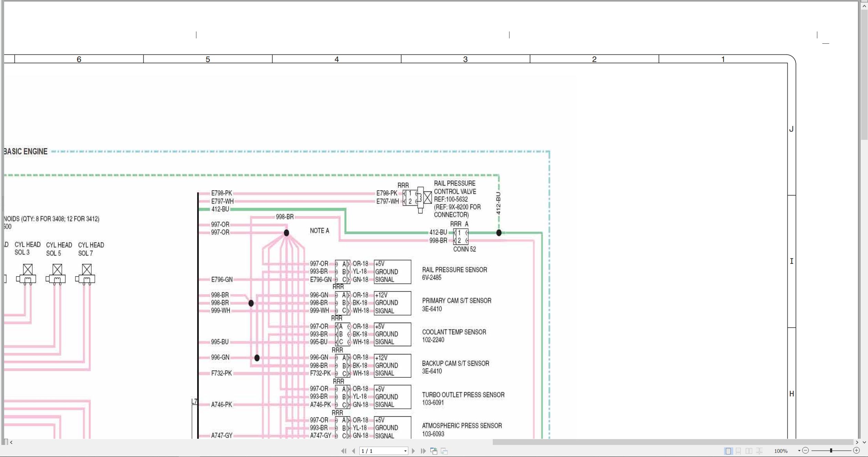Open the 100% zoom level dropdown

[x=799, y=451]
